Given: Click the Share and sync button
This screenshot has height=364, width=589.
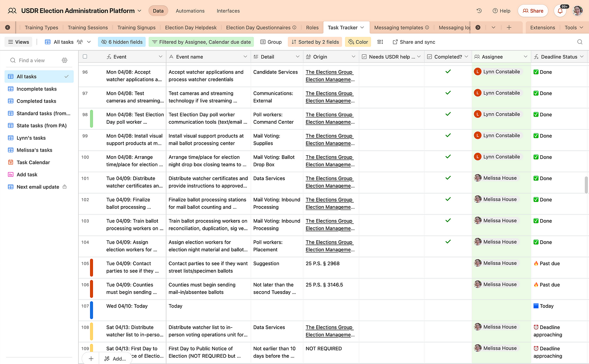Looking at the screenshot, I should 414,42.
